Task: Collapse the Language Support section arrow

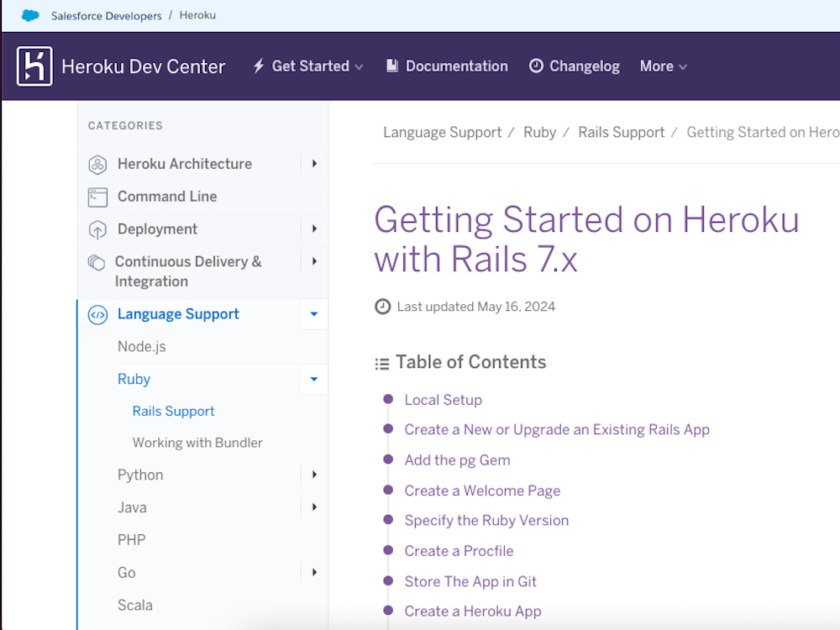Action: (x=314, y=314)
